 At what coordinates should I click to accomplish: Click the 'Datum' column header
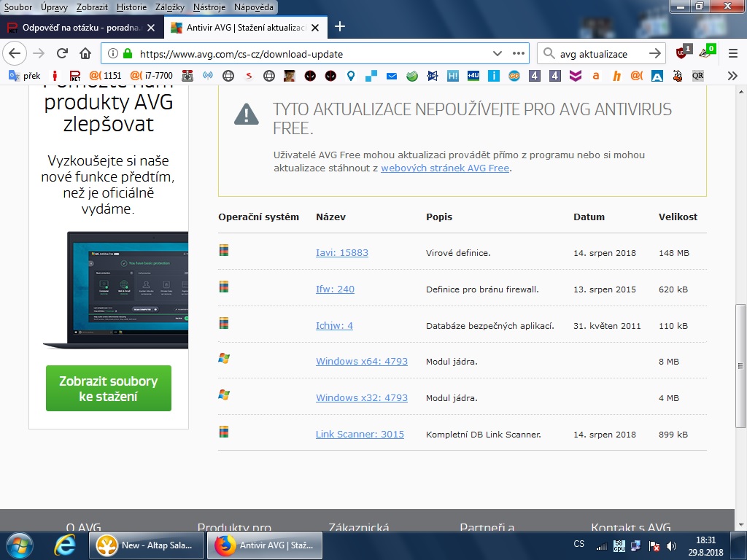(x=589, y=217)
